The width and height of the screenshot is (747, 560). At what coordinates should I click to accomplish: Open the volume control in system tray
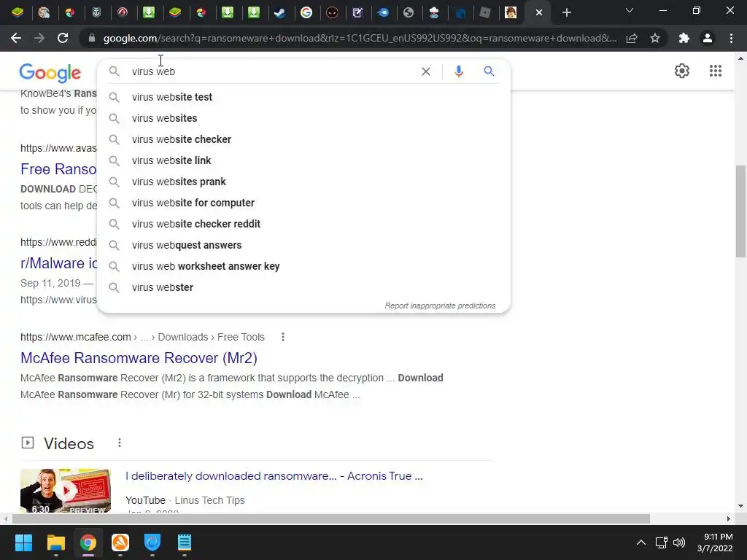tap(679, 542)
